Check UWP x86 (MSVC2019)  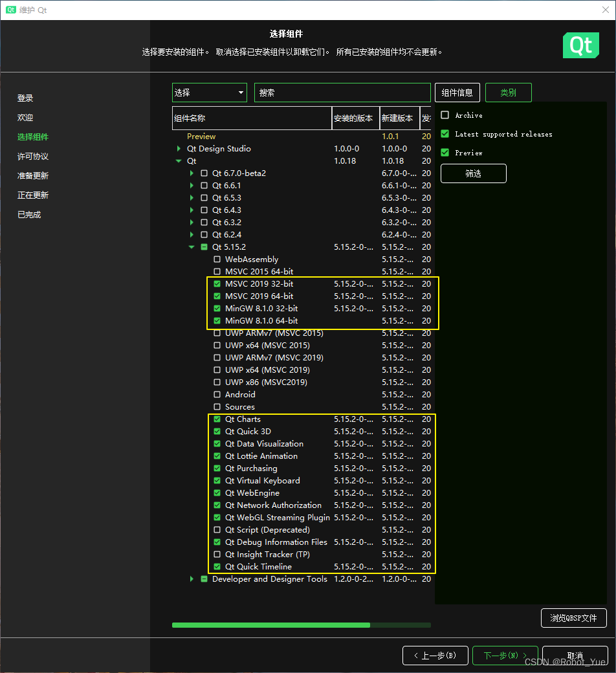217,382
